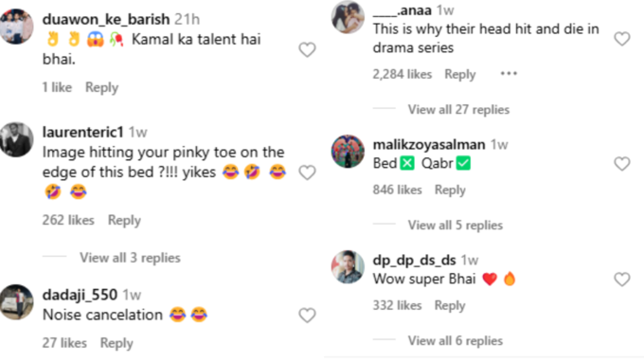The image size is (644, 363).
Task: Open malikzoyasalman's profile picture
Action: 348,152
